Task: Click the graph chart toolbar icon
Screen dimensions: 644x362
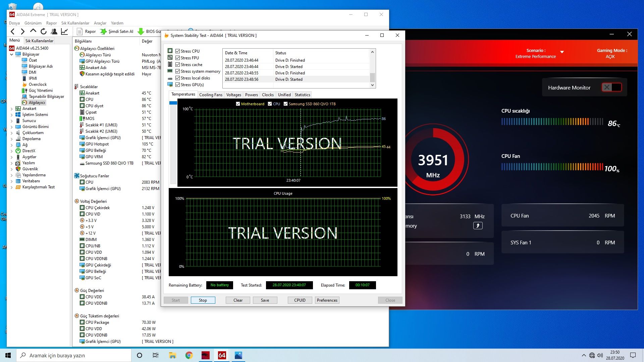Action: point(64,32)
